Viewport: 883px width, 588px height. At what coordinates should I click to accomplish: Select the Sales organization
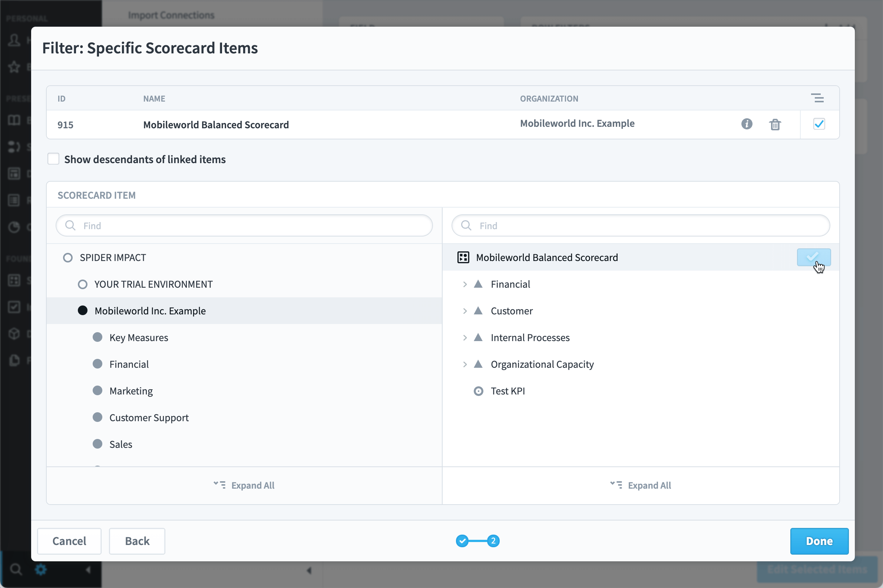(121, 445)
